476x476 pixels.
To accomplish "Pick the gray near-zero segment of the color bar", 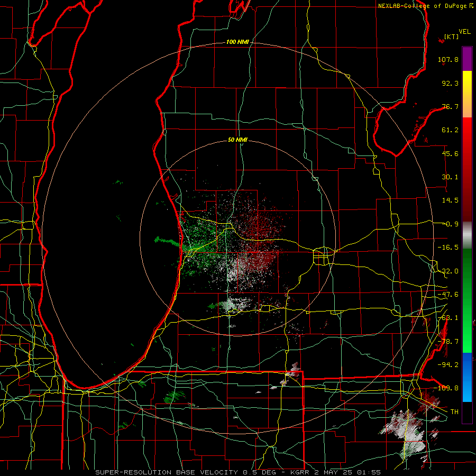I will click(467, 235).
